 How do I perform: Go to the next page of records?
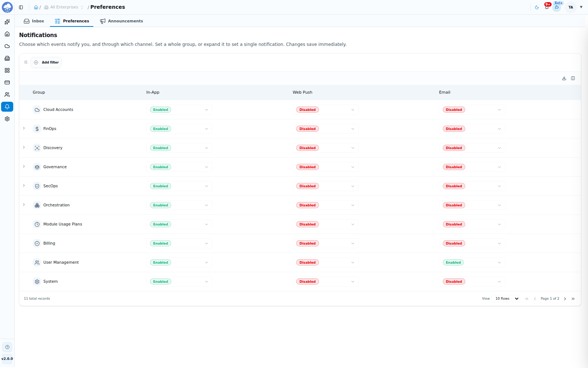tap(565, 299)
